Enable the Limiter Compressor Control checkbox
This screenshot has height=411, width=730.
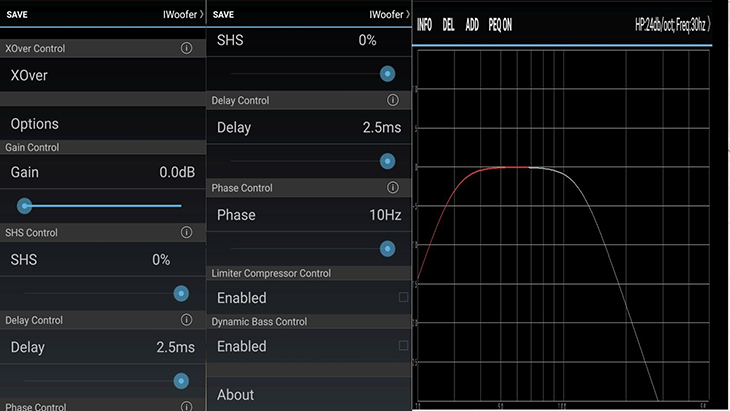(x=403, y=297)
